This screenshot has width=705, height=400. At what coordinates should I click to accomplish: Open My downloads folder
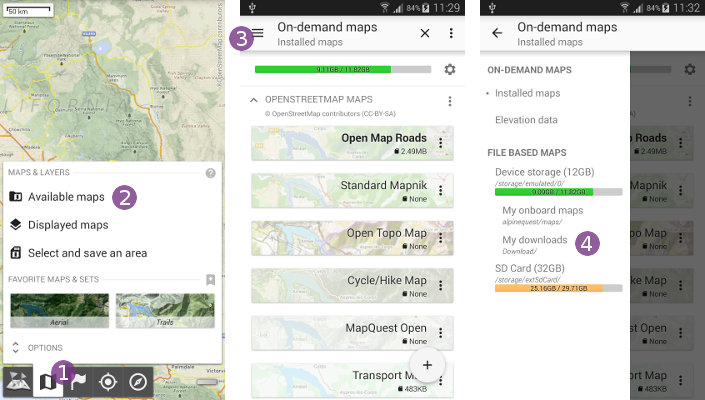click(535, 240)
